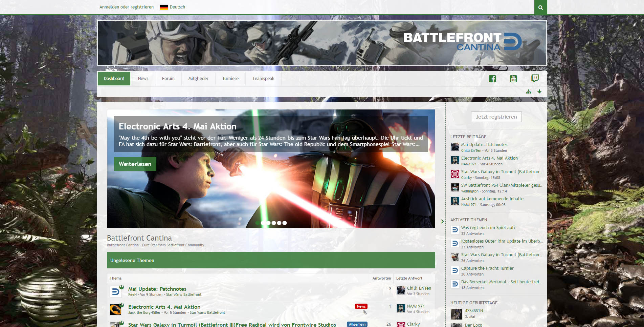Viewport: 644px width, 327px height.
Task: Click Anmelden oder registrieren link
Action: (x=127, y=7)
